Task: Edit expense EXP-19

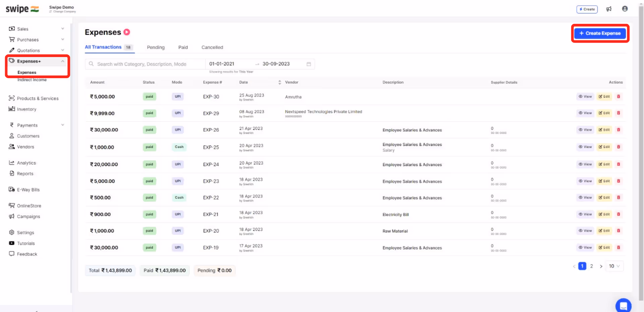Action: click(x=604, y=248)
